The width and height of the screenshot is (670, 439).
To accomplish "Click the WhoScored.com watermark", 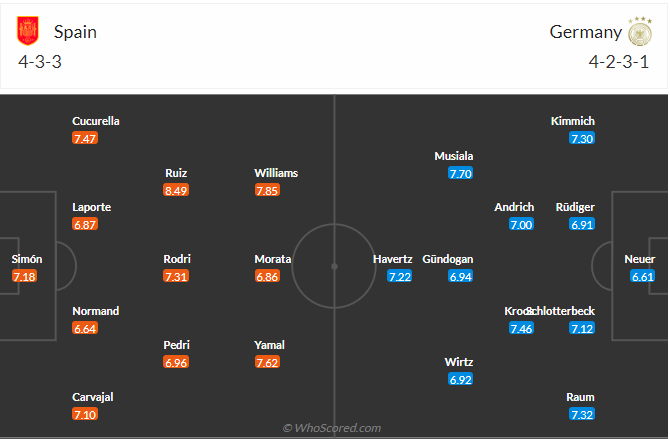I will [x=332, y=428].
